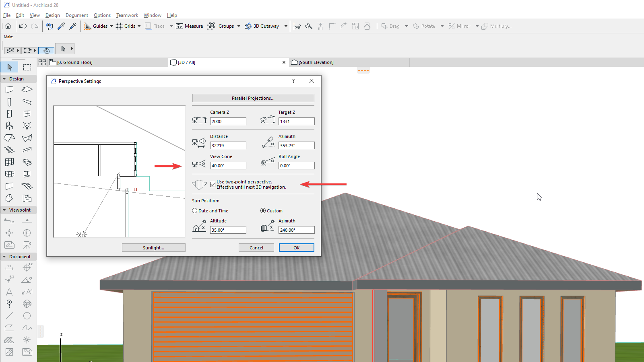The width and height of the screenshot is (644, 362).
Task: Choose the Roof tool
Action: click(9, 138)
